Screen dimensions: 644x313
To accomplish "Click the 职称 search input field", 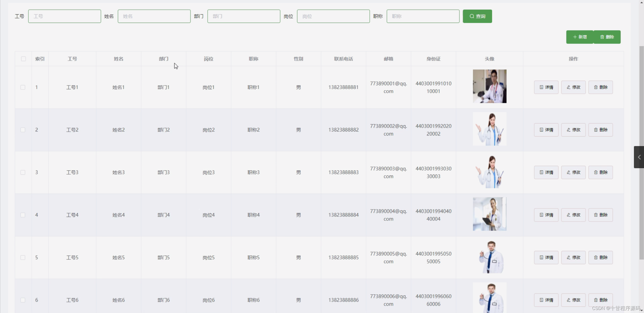I will click(x=423, y=16).
